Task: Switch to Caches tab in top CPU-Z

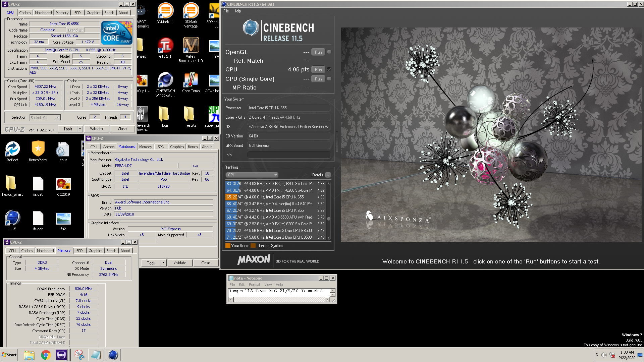Action: click(25, 13)
